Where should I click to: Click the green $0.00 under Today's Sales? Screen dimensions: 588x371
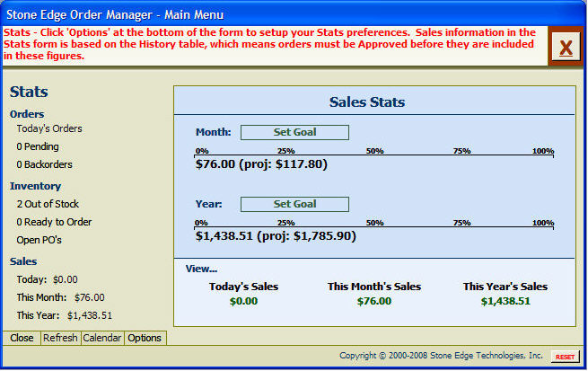[244, 302]
